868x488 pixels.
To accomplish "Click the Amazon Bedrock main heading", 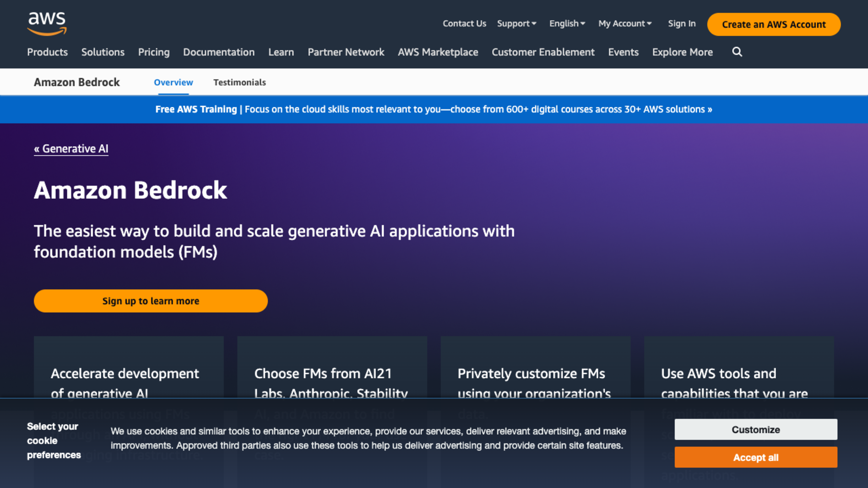I will 130,190.
